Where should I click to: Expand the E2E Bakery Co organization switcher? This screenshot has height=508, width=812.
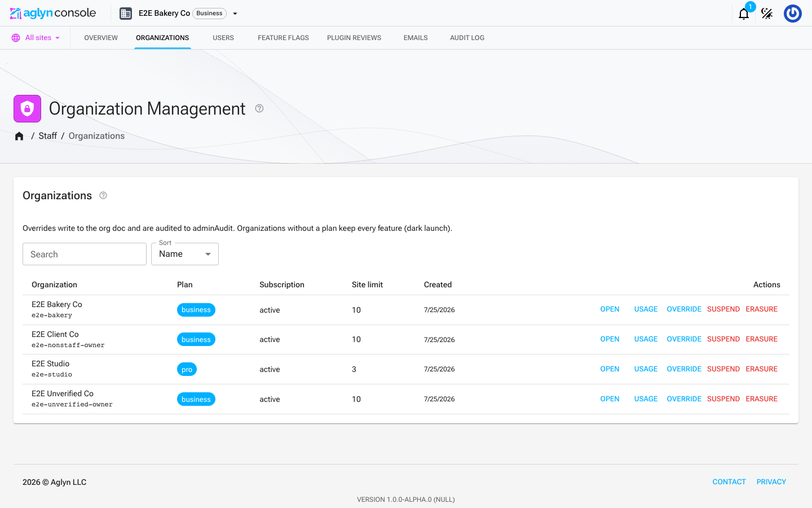235,14
